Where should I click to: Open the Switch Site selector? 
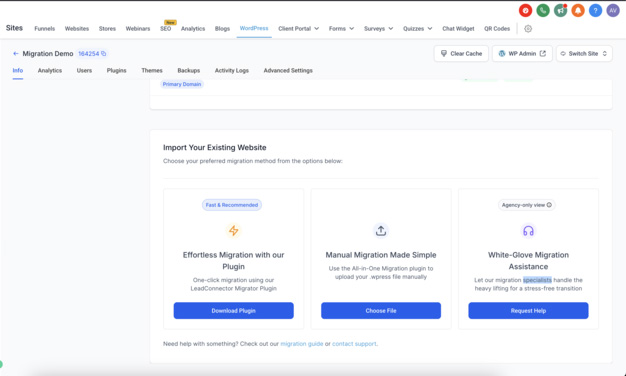click(584, 53)
